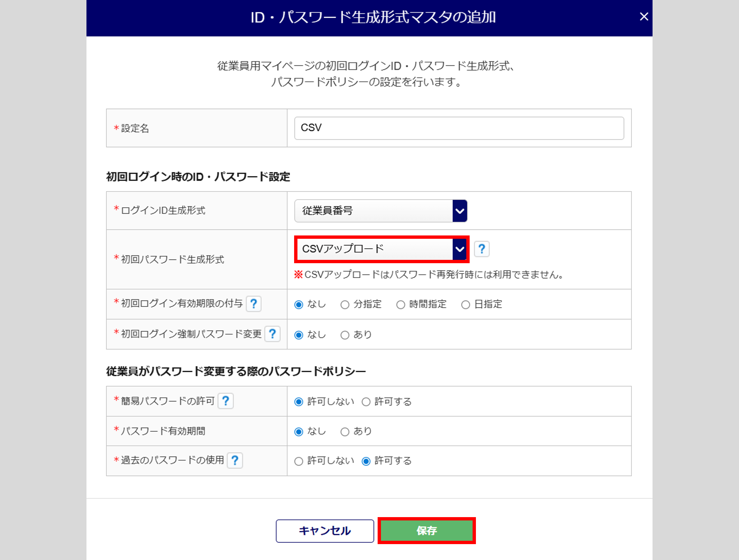
Task: Show help for 過去のパスワードの使用
Action: (x=235, y=461)
